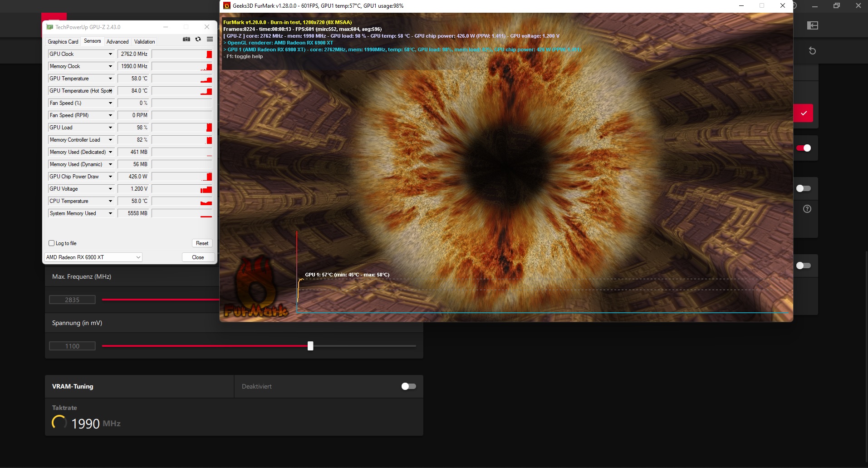The width and height of the screenshot is (868, 468).
Task: Open the AMD Radeon RX 6900 XT device selector
Action: pos(93,257)
